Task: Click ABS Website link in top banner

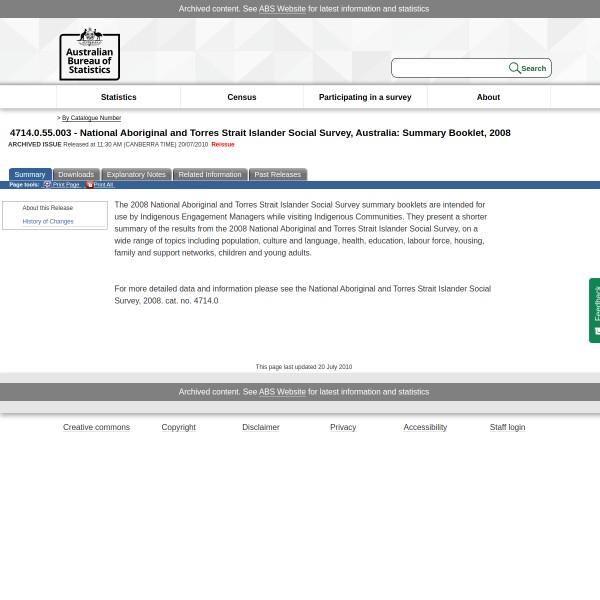Action: (x=282, y=9)
